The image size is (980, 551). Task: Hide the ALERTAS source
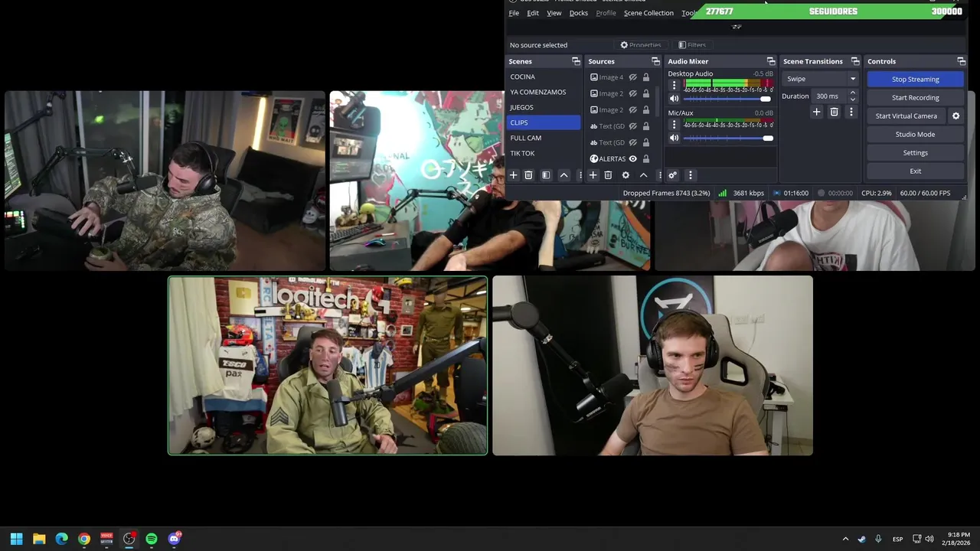point(632,158)
